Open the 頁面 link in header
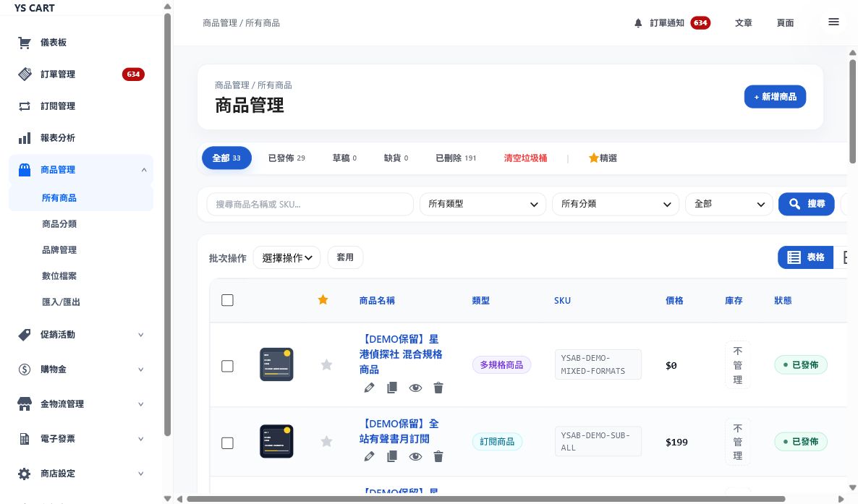The image size is (858, 504). [785, 23]
